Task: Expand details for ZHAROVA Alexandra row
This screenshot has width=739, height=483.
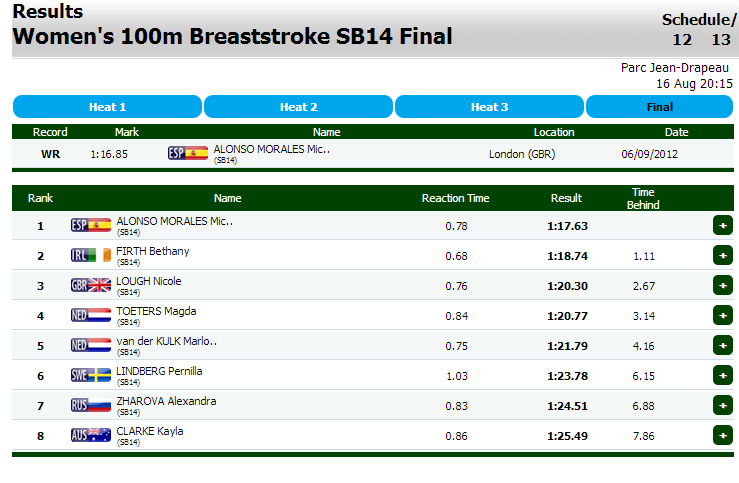Action: [722, 405]
